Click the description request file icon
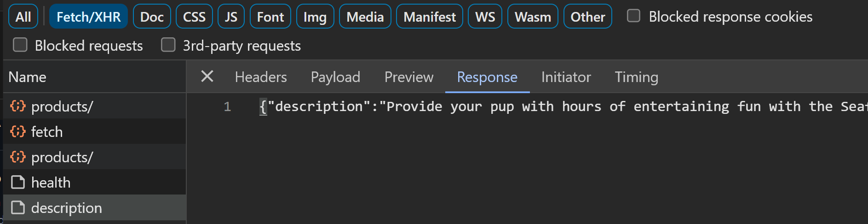 18,207
